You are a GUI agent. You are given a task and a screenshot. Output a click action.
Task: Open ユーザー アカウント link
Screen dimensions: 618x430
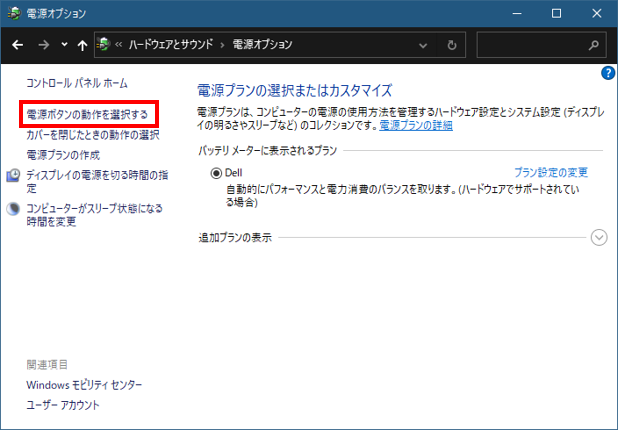63,405
